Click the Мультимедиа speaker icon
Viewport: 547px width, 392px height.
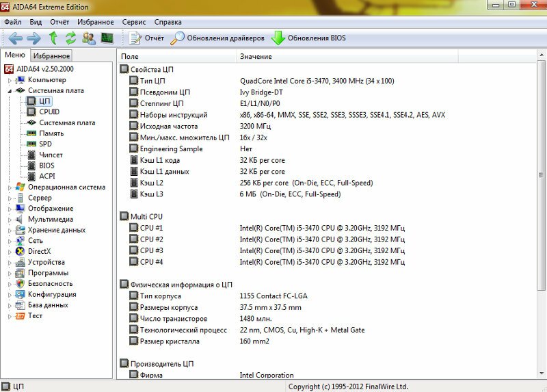[x=21, y=219]
